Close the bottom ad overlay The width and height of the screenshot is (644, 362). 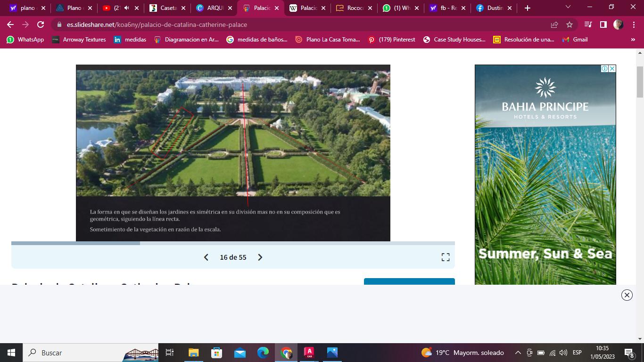(x=627, y=295)
